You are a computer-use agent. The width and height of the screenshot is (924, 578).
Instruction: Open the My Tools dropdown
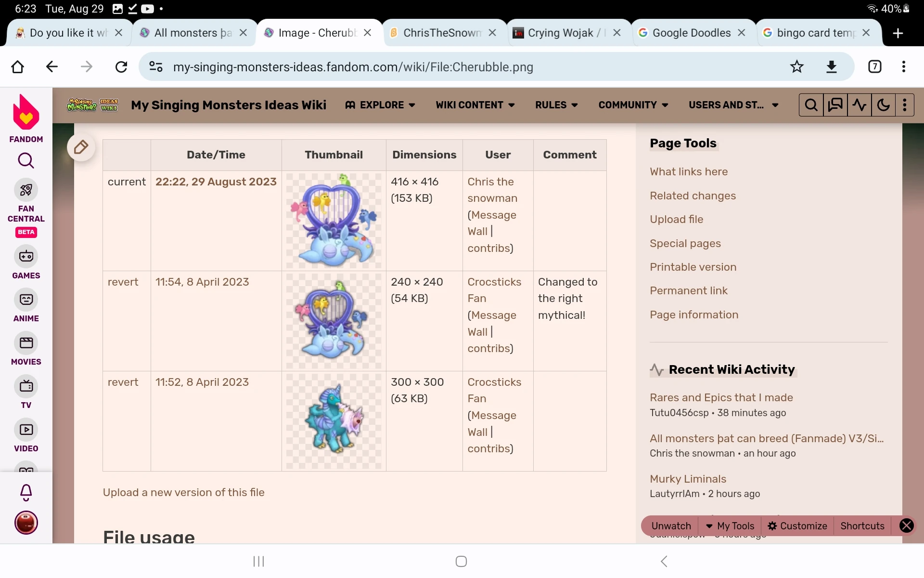(x=730, y=525)
